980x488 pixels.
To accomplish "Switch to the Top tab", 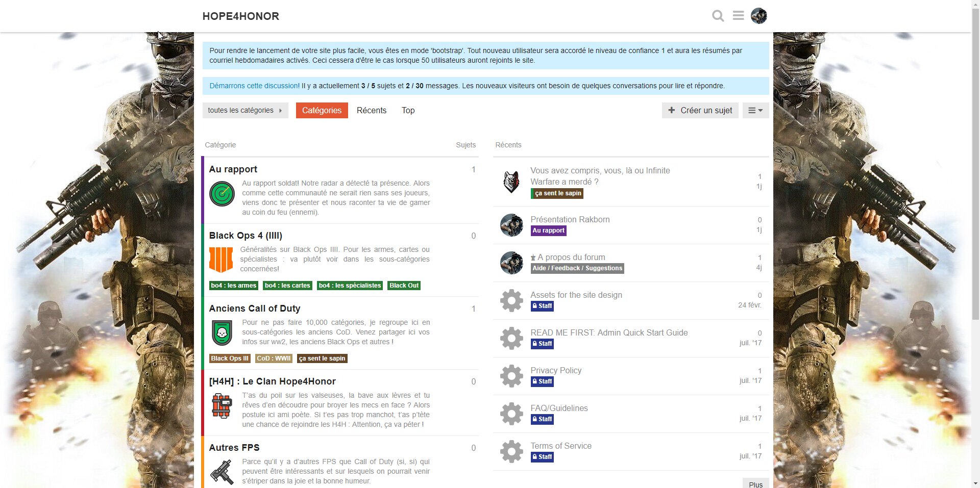I will (x=408, y=110).
